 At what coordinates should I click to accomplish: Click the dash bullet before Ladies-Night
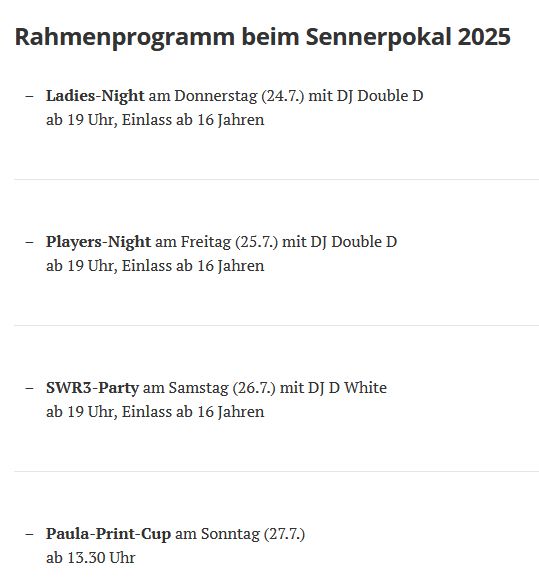point(29,96)
